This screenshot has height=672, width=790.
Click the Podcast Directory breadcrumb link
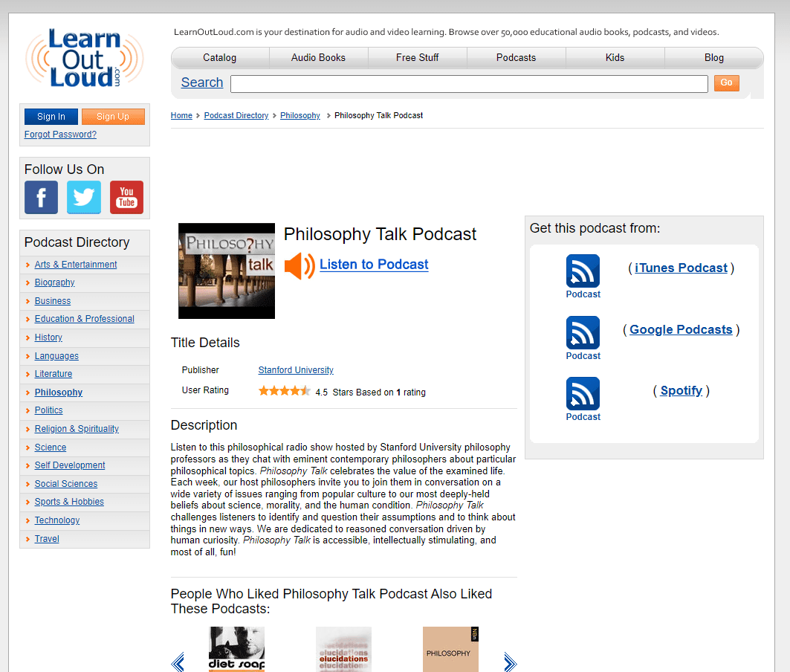coord(236,115)
